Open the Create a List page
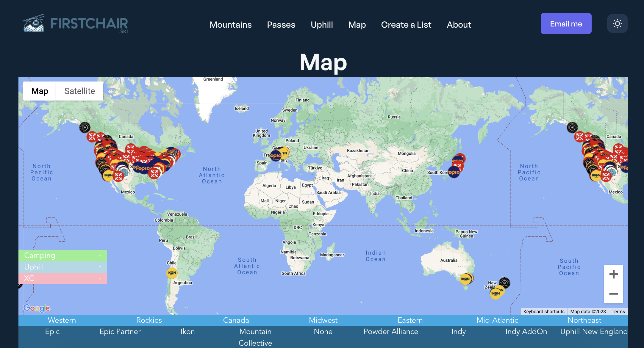 point(406,25)
